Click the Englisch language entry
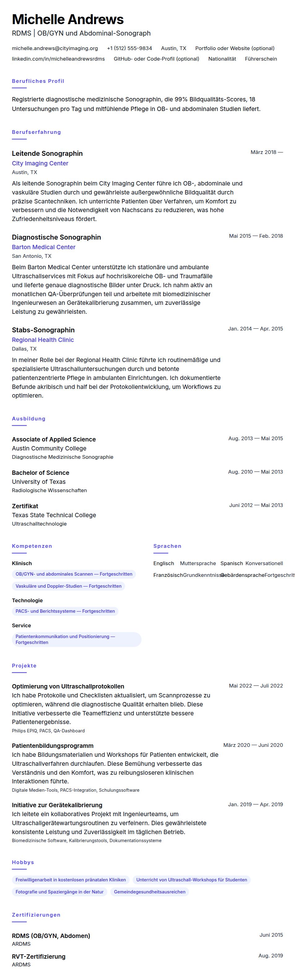This screenshot has width=295, height=980. coord(185,564)
